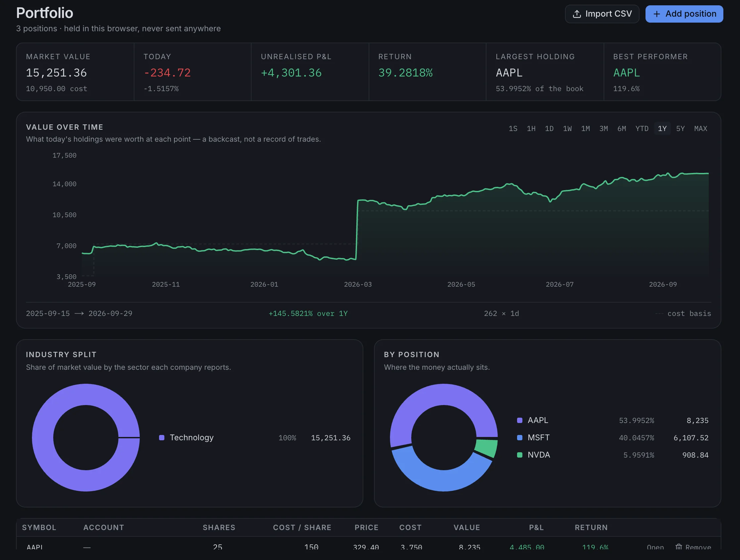Sort table by SYMBOL column header
Image resolution: width=740 pixels, height=560 pixels.
pos(39,527)
